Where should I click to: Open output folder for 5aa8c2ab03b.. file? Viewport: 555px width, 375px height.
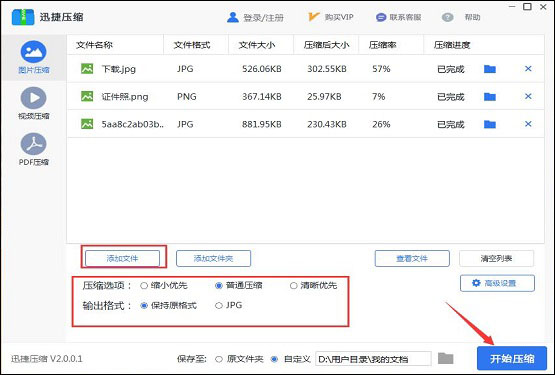click(490, 124)
